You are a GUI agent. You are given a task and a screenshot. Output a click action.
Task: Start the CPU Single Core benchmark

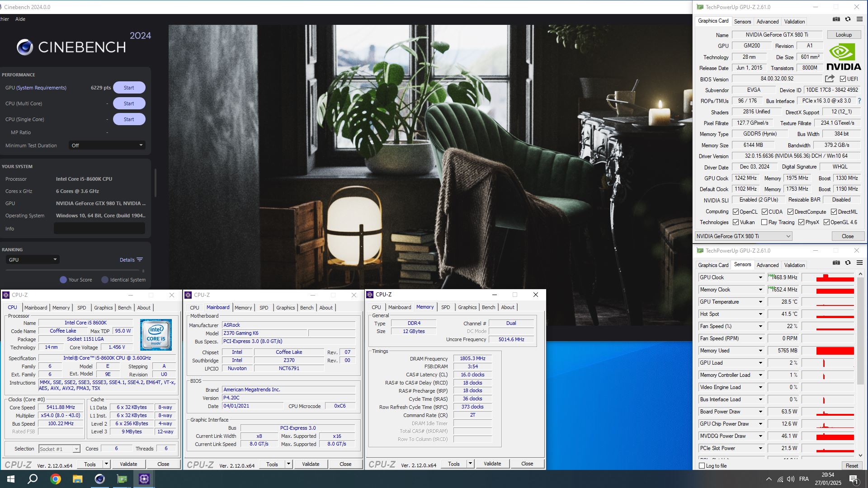(129, 119)
